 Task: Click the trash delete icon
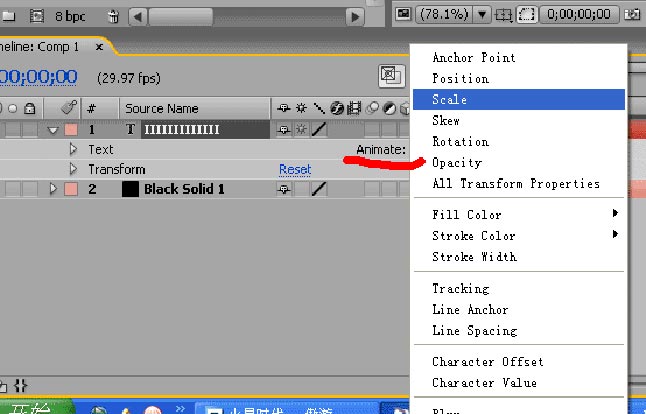pos(113,16)
